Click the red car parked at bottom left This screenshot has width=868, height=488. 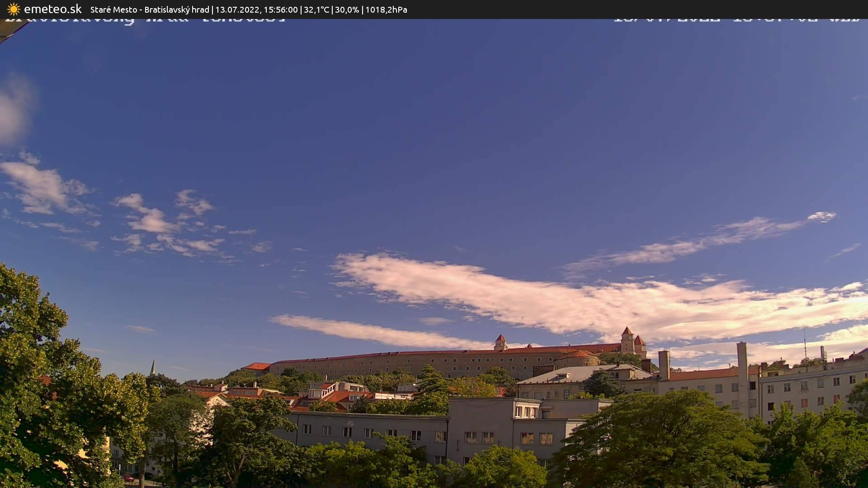(130, 479)
